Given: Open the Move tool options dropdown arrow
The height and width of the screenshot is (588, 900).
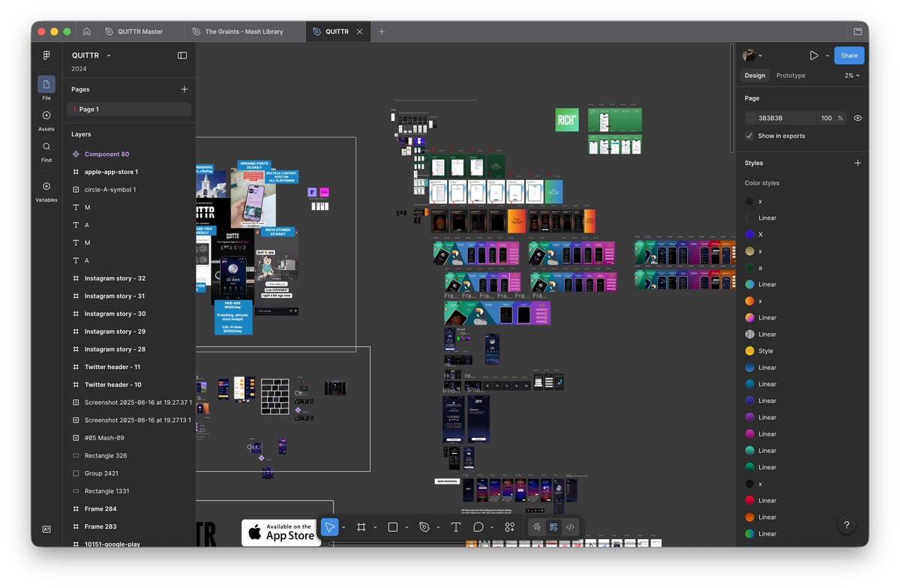Looking at the screenshot, I should pyautogui.click(x=343, y=527).
